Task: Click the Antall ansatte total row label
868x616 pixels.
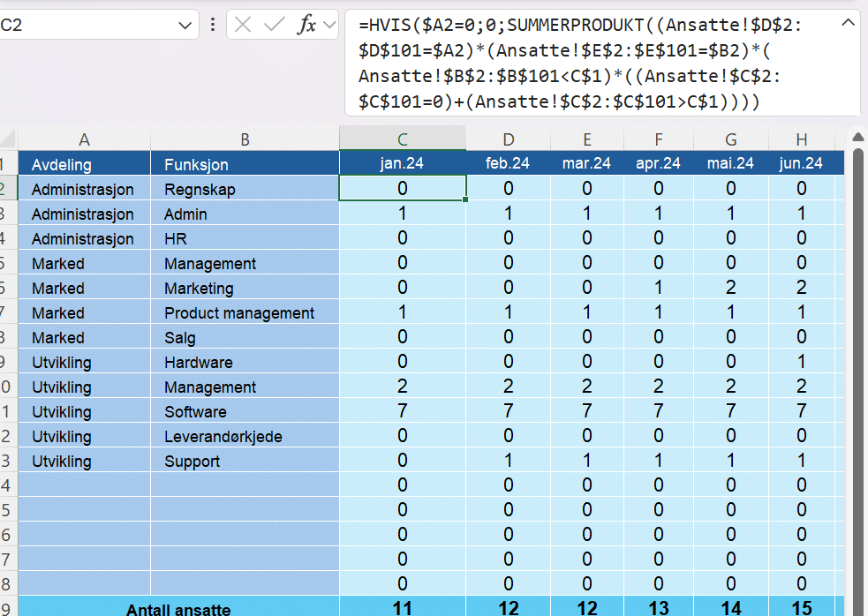Action: click(178, 609)
